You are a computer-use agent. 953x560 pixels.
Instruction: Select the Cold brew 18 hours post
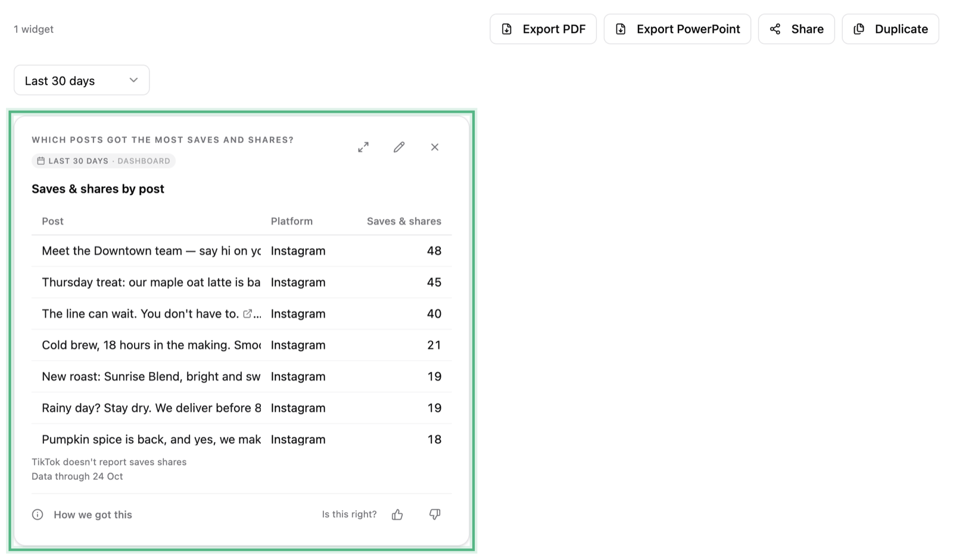pyautogui.click(x=151, y=345)
